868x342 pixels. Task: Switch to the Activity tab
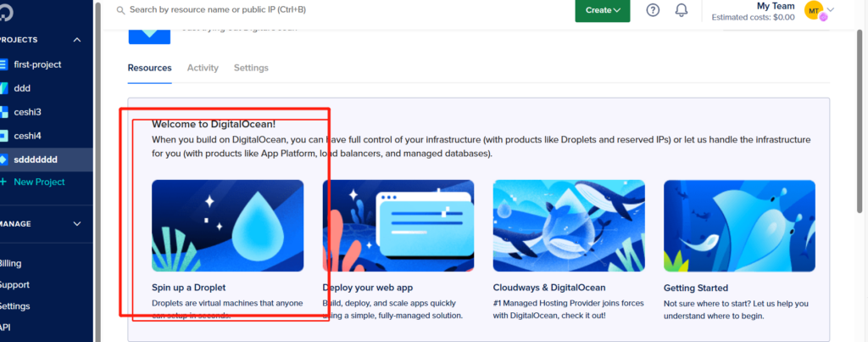click(x=203, y=68)
